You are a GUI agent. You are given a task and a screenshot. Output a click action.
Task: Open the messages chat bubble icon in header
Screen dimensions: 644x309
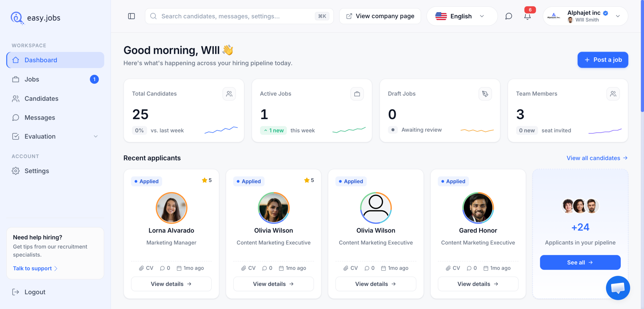(509, 16)
